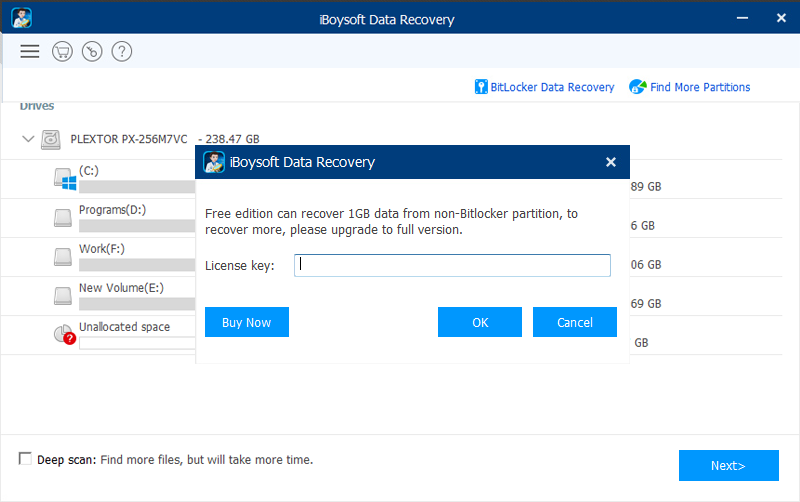This screenshot has width=800, height=502.
Task: Collapse the PLEXTOR PX-256M7VC drive tree
Action: click(28, 139)
